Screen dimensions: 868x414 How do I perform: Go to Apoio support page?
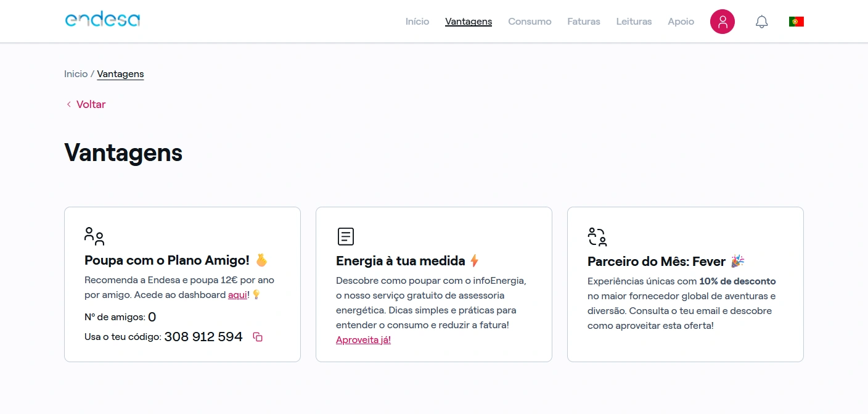tap(681, 22)
